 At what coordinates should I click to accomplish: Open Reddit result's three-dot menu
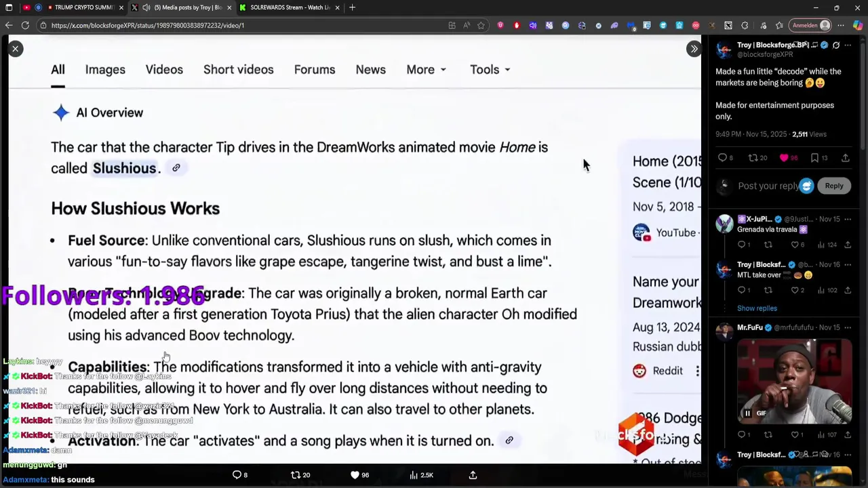point(697,371)
